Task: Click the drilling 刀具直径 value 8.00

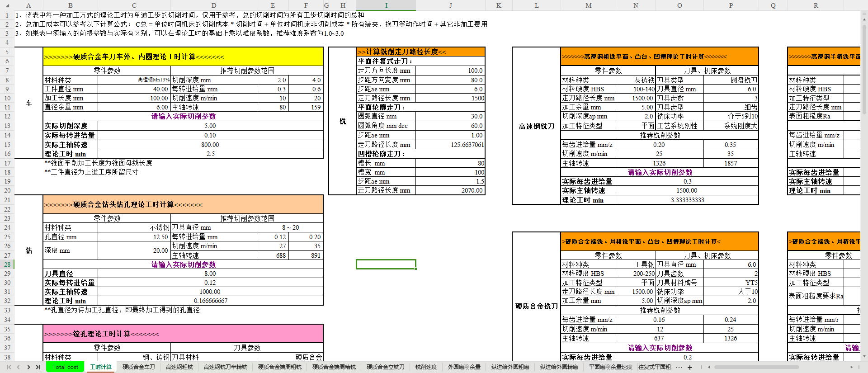Action: point(210,274)
